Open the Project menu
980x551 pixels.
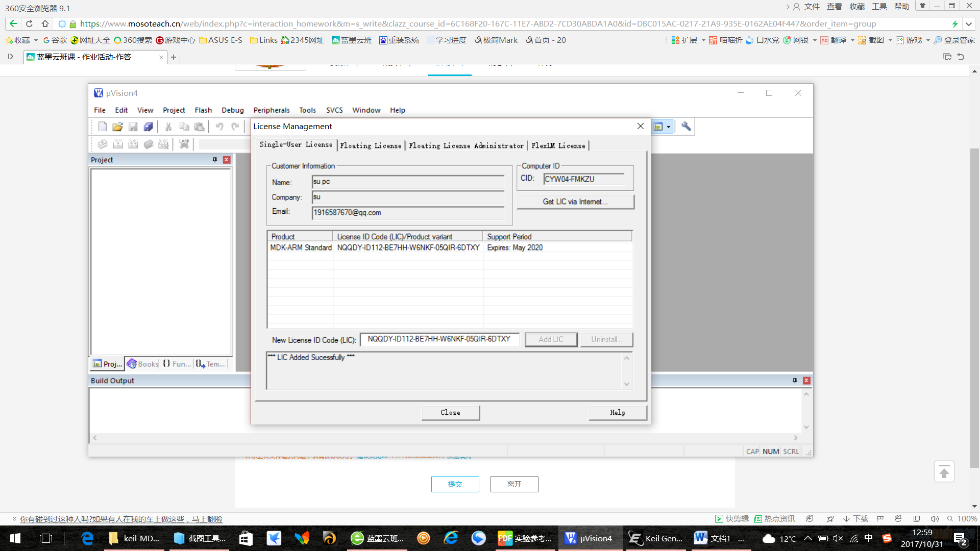pyautogui.click(x=174, y=110)
